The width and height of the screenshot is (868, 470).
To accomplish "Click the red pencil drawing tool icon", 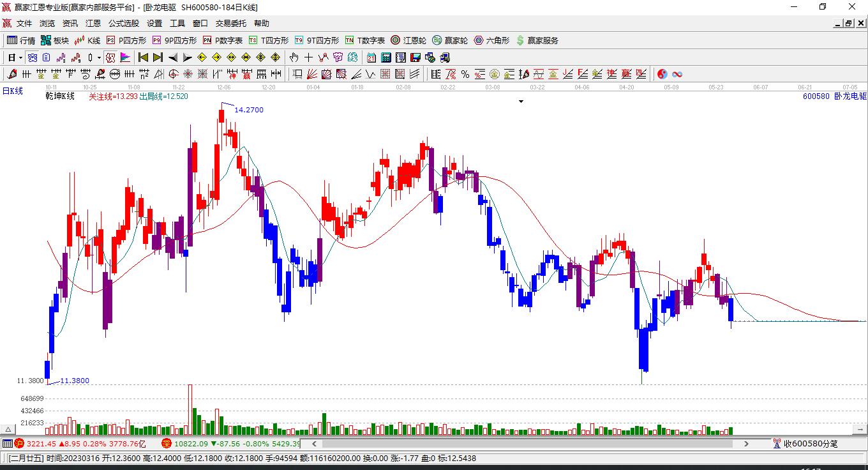I will click(12, 74).
